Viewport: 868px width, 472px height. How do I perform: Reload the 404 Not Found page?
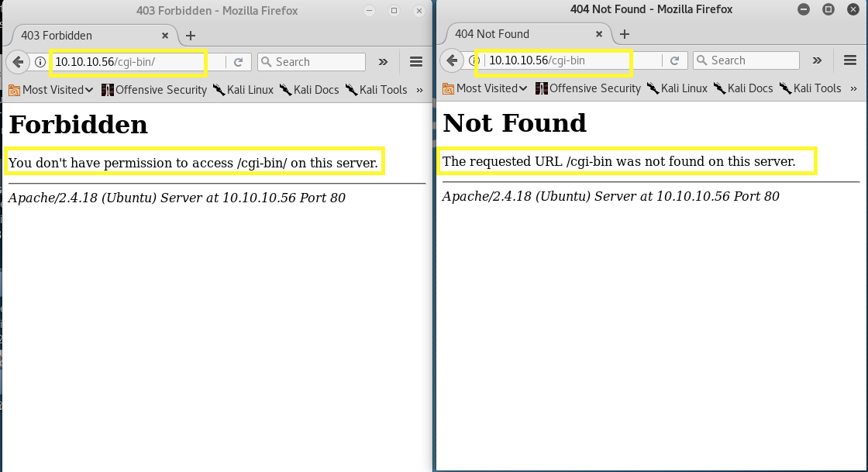coord(674,60)
